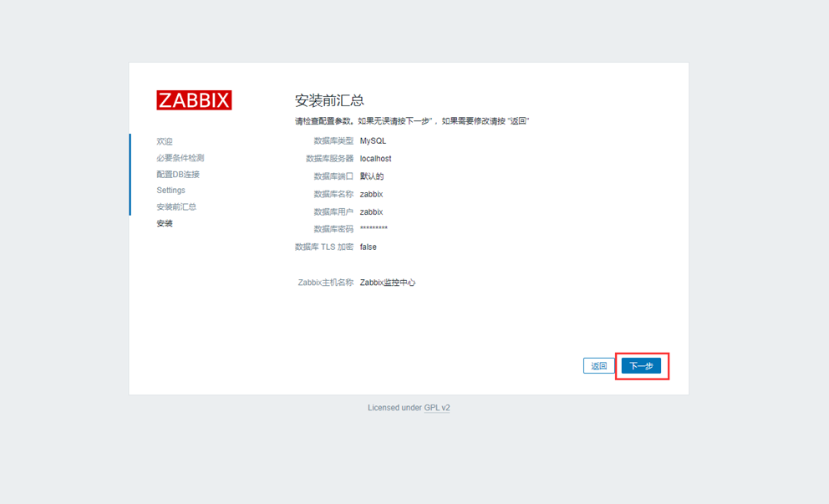Image resolution: width=829 pixels, height=504 pixels.
Task: Select the 必要条件检测 step
Action: (x=181, y=158)
